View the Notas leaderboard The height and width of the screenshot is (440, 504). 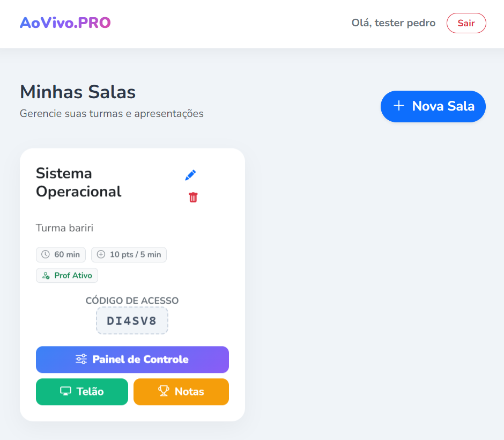coord(181,392)
